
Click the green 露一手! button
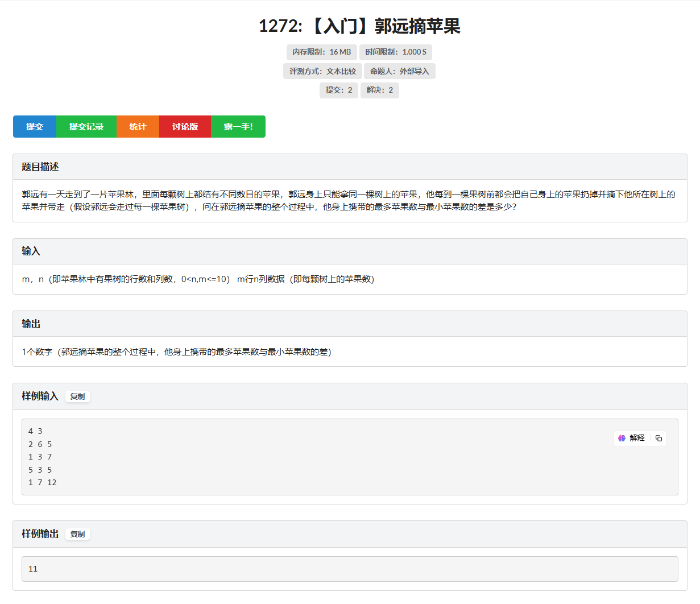pyautogui.click(x=238, y=126)
